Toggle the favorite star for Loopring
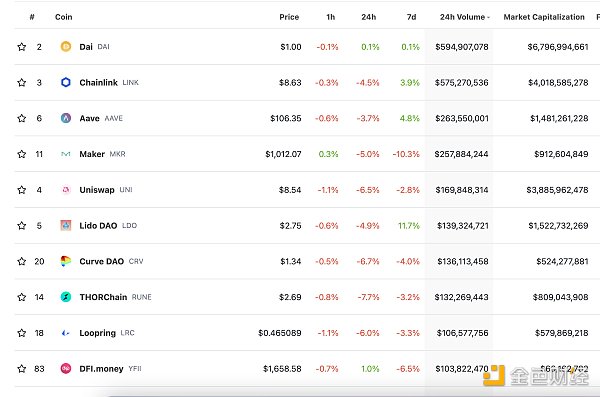600x397 pixels. coord(22,333)
